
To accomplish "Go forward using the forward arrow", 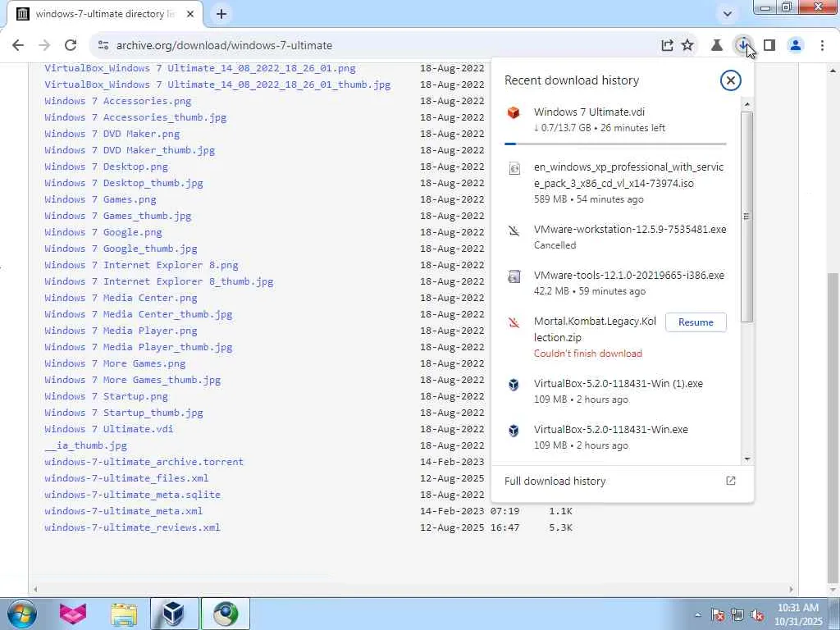I will coord(44,46).
